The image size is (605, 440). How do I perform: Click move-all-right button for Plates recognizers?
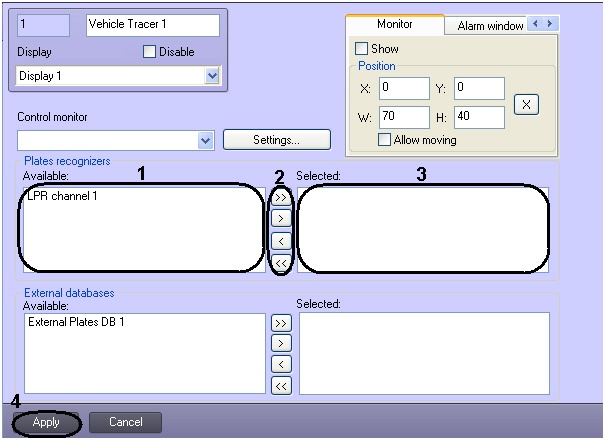281,198
